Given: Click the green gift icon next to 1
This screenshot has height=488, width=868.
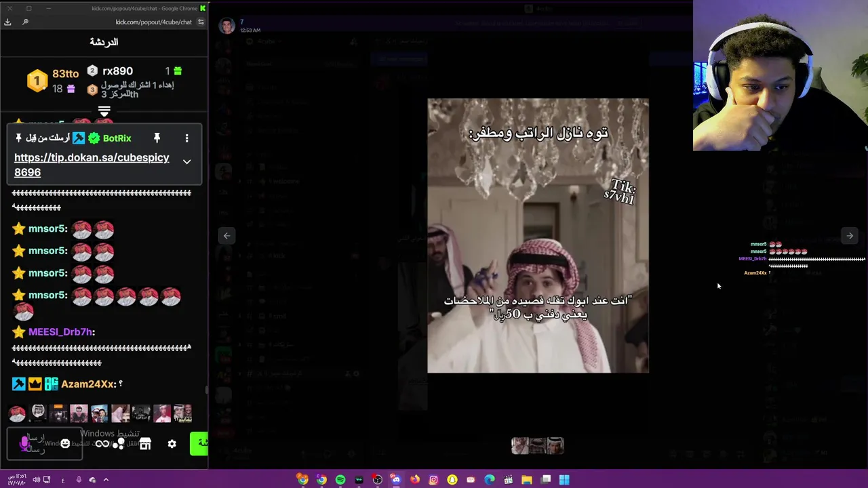Looking at the screenshot, I should click(x=178, y=71).
